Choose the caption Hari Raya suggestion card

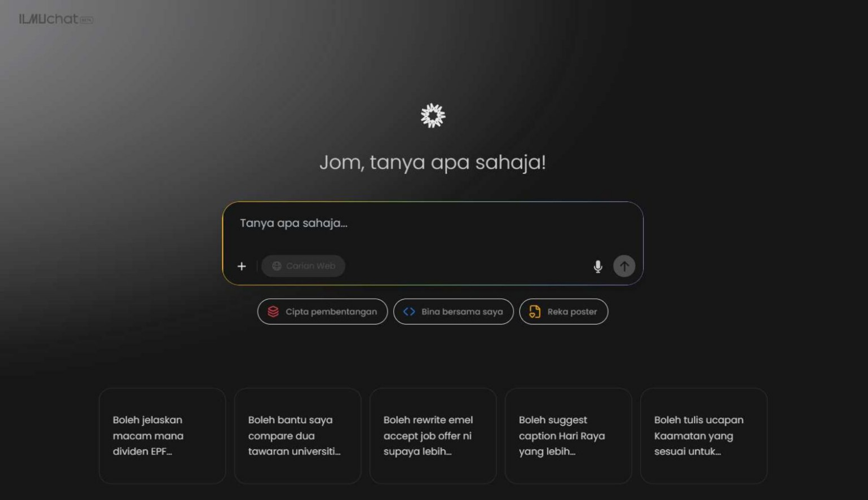point(569,436)
